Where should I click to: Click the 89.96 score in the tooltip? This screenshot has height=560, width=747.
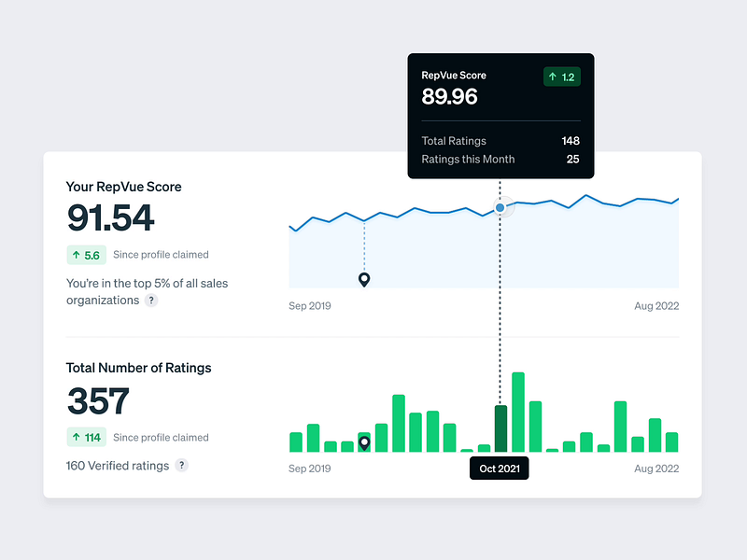[449, 97]
